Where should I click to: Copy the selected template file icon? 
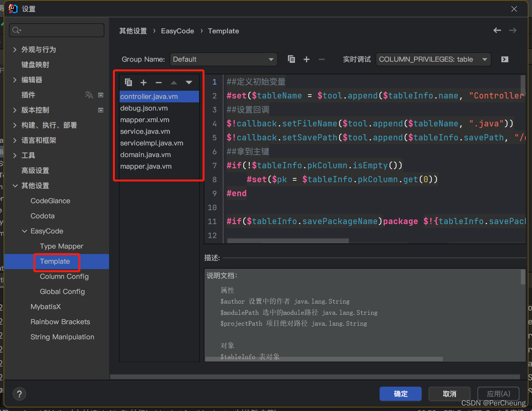pos(128,82)
